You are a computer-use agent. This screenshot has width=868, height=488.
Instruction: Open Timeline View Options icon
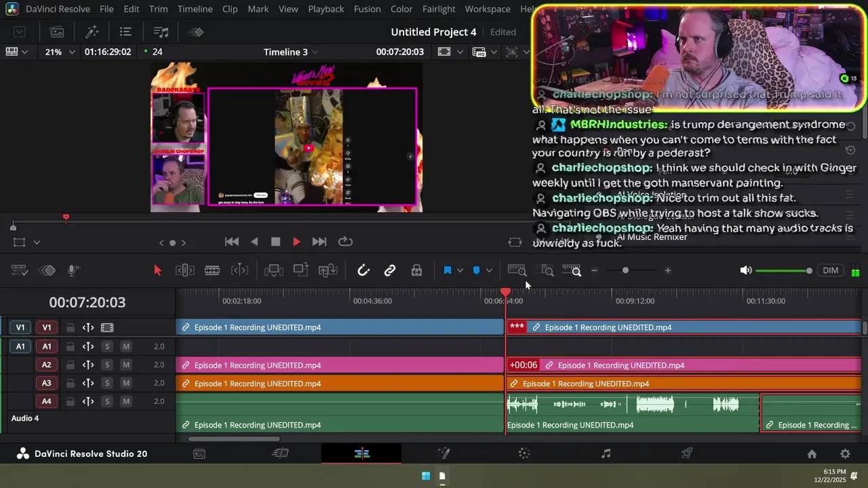tap(20, 270)
